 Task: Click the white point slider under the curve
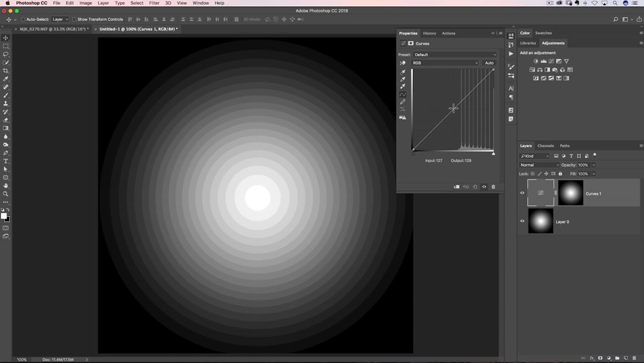tap(493, 154)
